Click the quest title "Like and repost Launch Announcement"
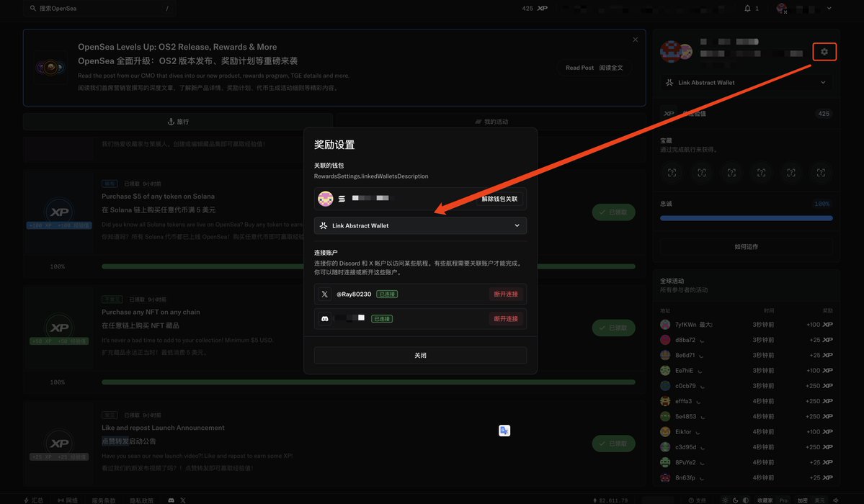Image resolution: width=864 pixels, height=504 pixels. (163, 428)
